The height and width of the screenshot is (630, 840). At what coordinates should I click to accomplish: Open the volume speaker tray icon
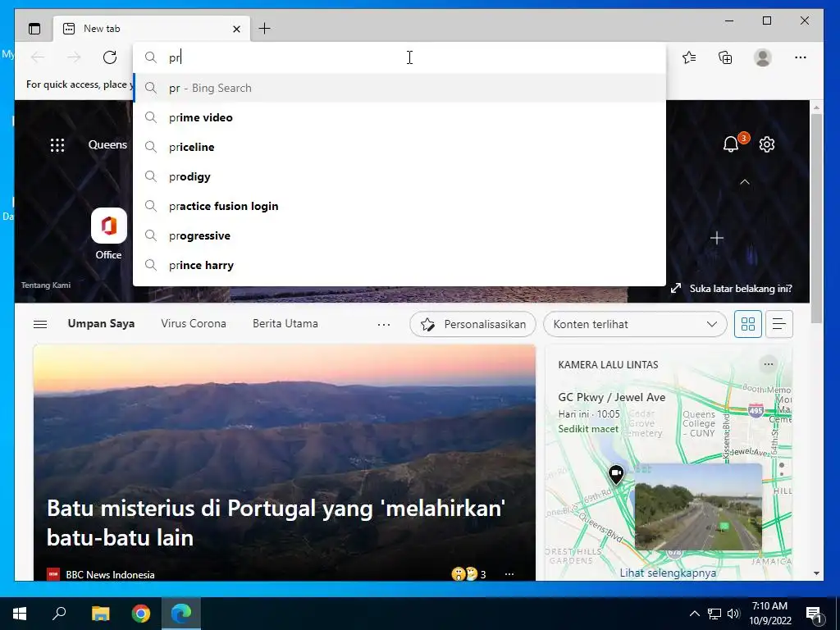coord(733,614)
